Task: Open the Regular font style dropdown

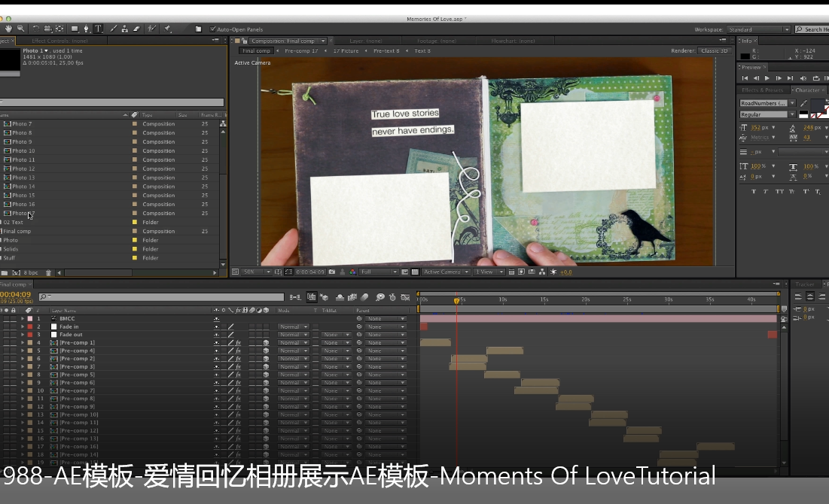Action: [767, 114]
